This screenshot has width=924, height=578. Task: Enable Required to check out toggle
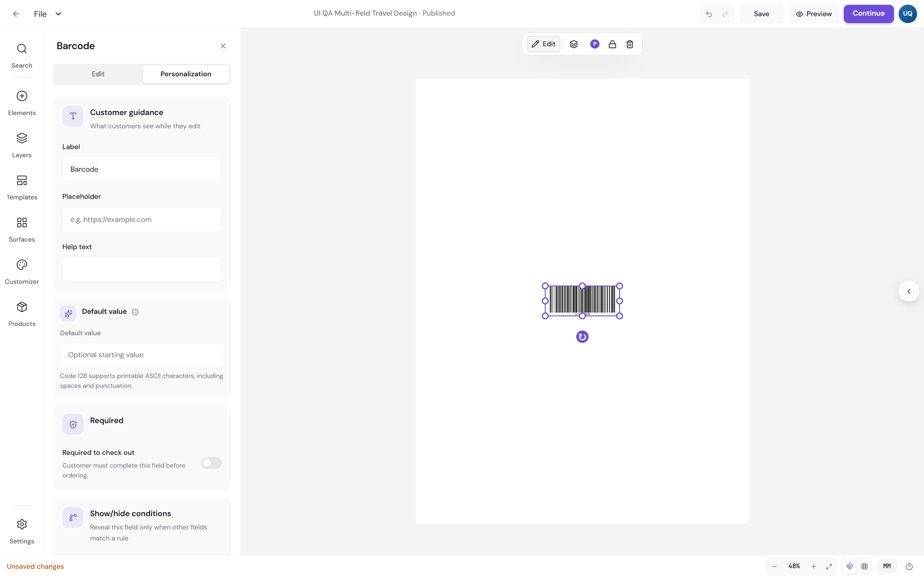click(211, 463)
